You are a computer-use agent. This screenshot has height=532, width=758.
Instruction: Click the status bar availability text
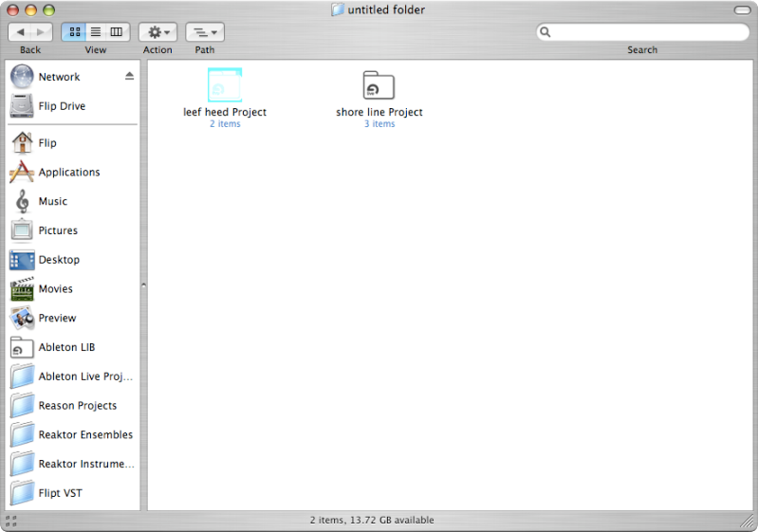tap(372, 520)
